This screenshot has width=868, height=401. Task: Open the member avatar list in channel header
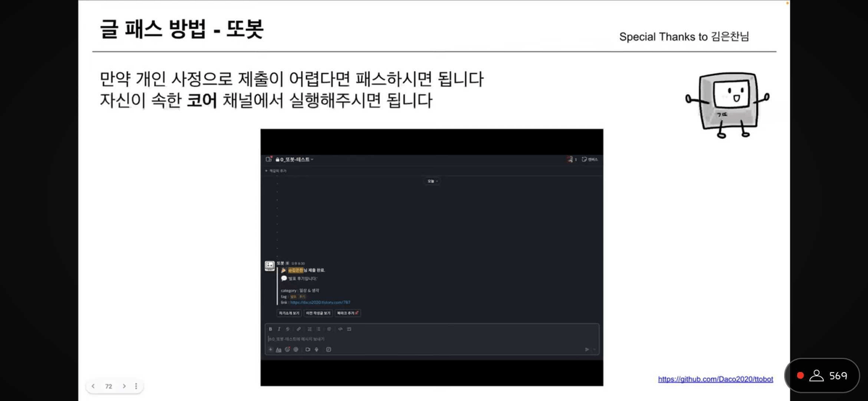click(571, 159)
